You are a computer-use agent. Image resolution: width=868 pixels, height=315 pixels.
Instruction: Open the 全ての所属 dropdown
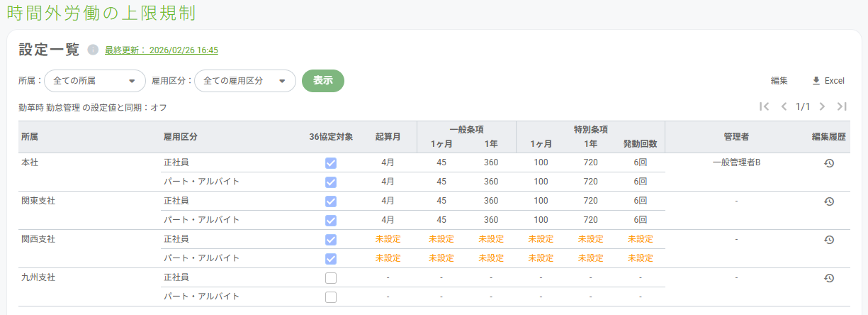(95, 81)
